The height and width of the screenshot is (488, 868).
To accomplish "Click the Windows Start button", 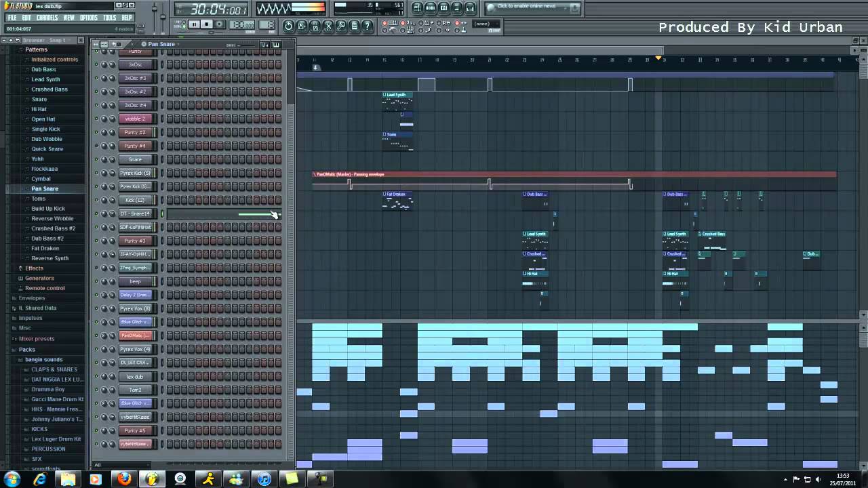I will tap(12, 479).
